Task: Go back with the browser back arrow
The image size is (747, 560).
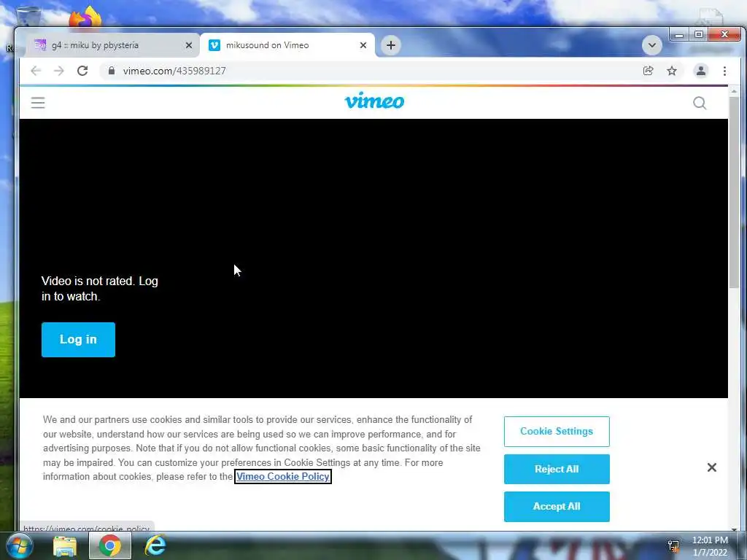Action: (x=36, y=71)
